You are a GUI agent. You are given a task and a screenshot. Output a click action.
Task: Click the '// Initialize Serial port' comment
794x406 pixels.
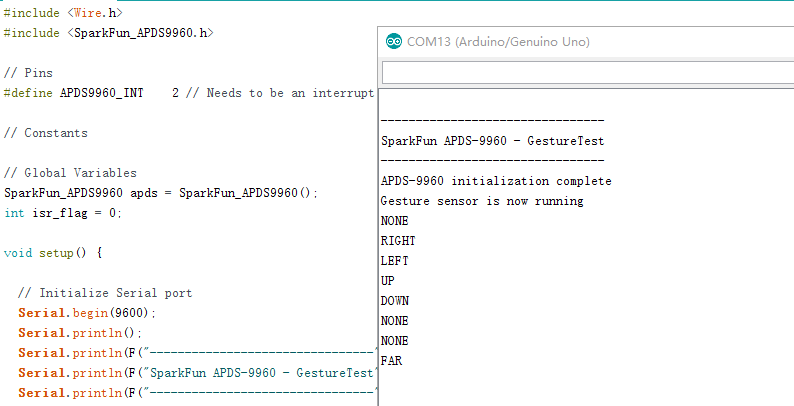(x=105, y=293)
